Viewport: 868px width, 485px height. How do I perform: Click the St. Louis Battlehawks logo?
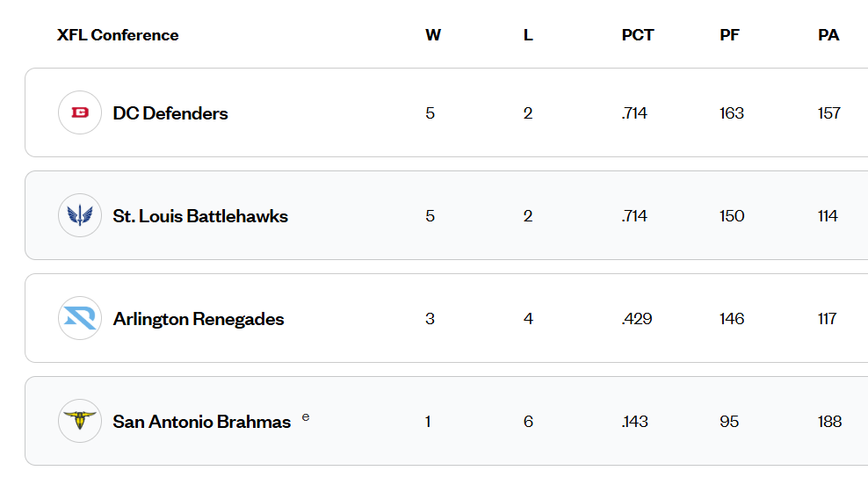80,215
